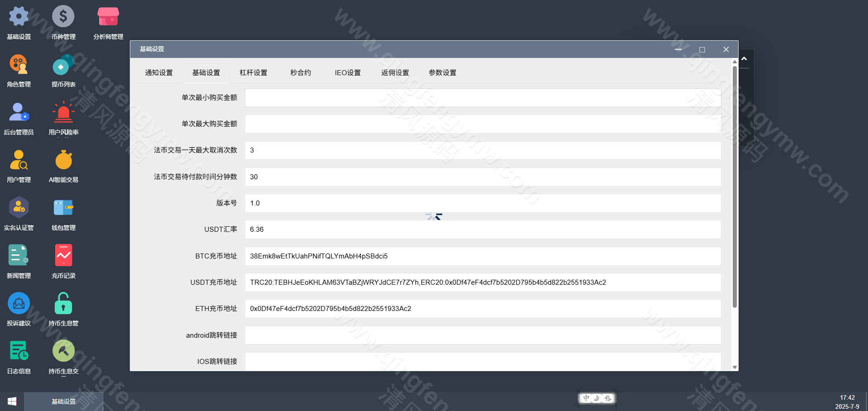Viewport: 868px width, 411px height.
Task: Open the 钱包管理 wallet icon
Action: 63,208
